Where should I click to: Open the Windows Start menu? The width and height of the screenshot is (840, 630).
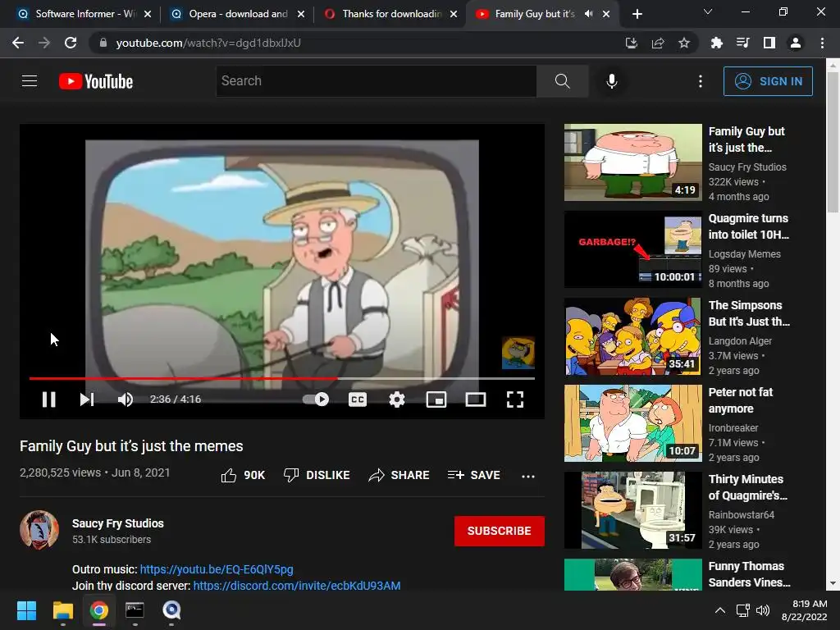coord(26,610)
